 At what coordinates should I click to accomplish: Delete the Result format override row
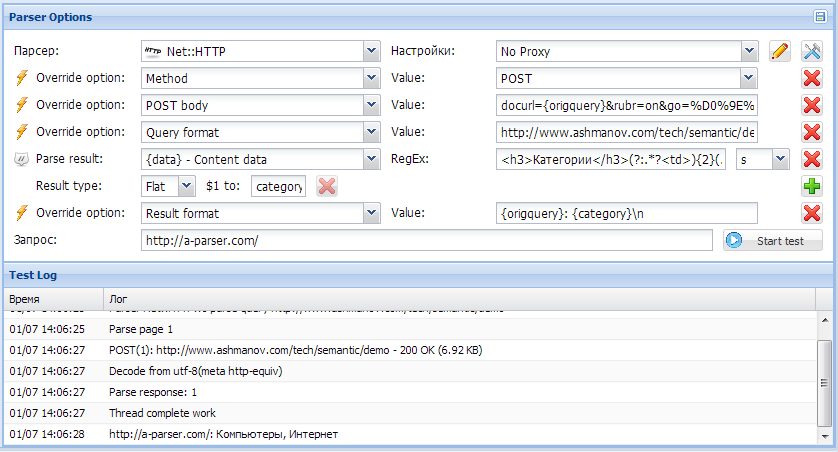[812, 213]
